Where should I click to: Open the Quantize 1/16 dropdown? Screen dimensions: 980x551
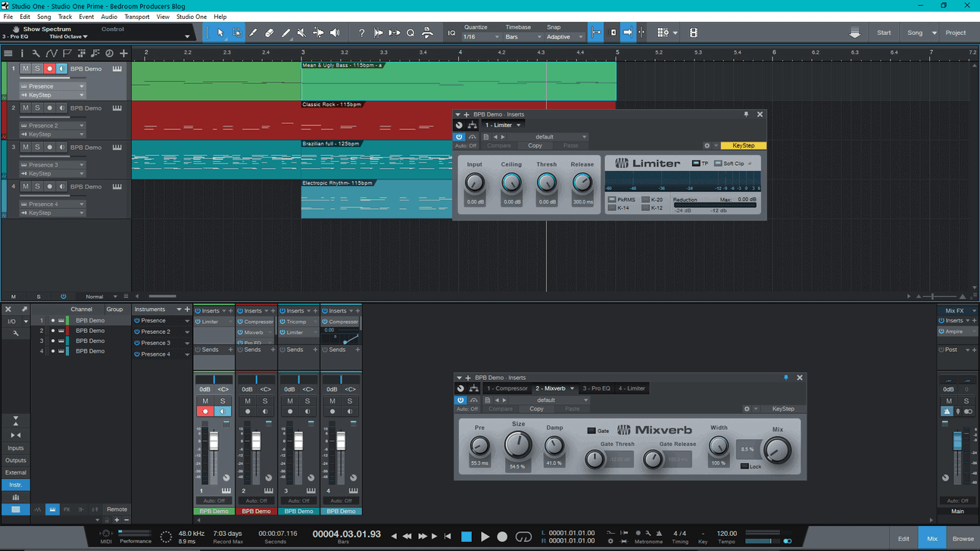pos(481,37)
